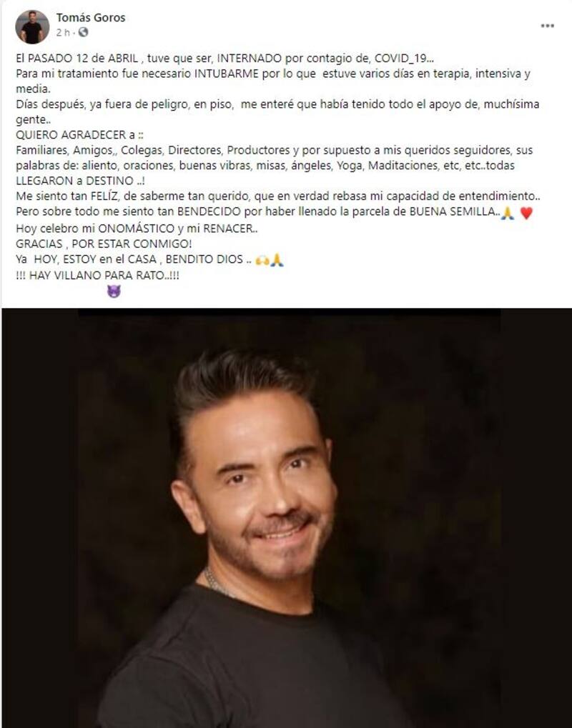
Task: Click the red heart emoji
Action: (526, 213)
